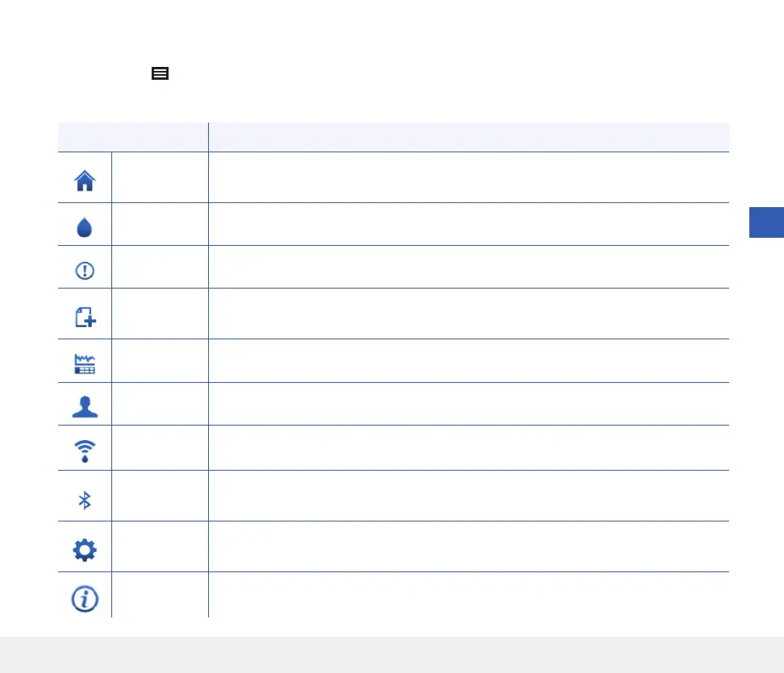Click the description cell beside the profile silhouette

468,404
